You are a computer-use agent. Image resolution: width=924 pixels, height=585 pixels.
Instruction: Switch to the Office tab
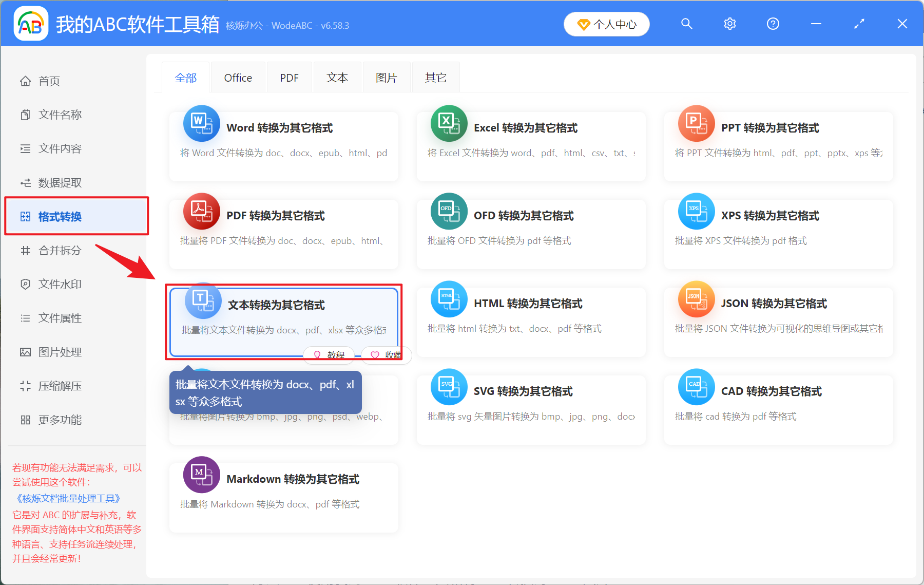tap(238, 77)
